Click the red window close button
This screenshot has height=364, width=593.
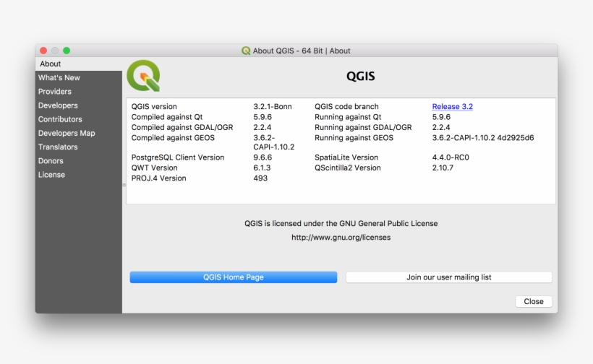pos(43,51)
